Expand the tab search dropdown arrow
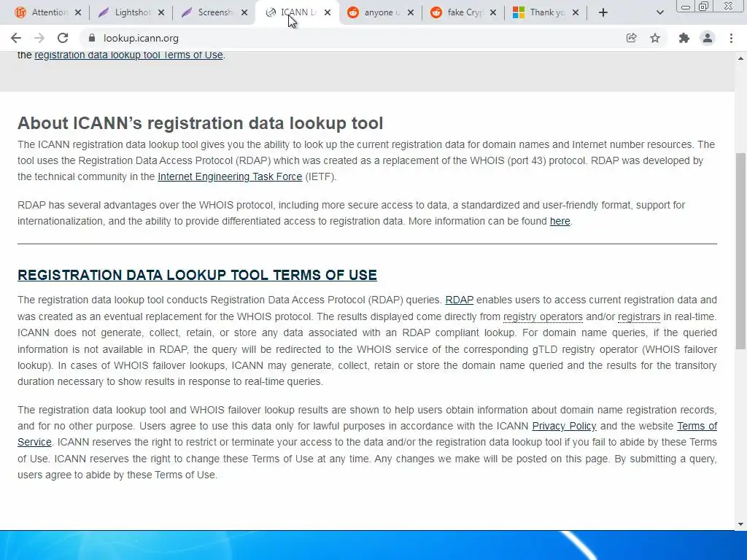 (659, 12)
